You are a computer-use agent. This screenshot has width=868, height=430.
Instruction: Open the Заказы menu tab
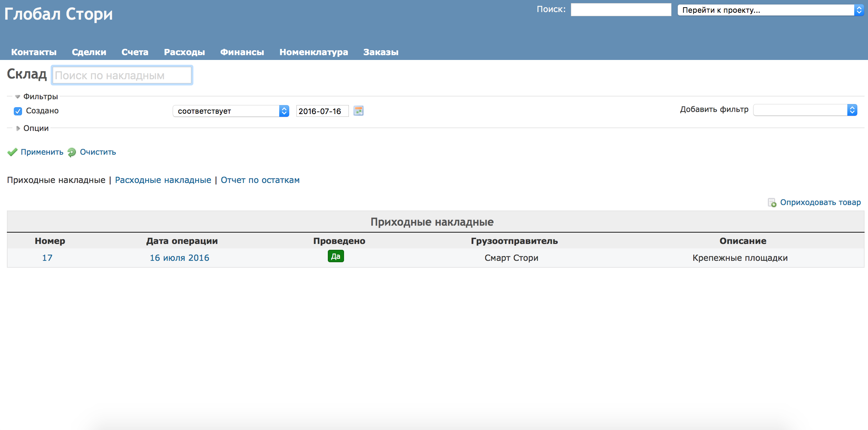pyautogui.click(x=381, y=52)
